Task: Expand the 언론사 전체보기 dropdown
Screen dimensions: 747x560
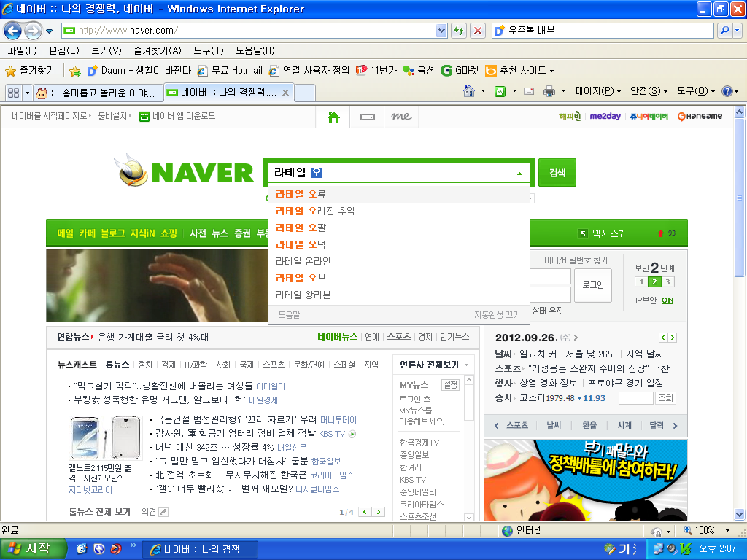Action: point(467,365)
